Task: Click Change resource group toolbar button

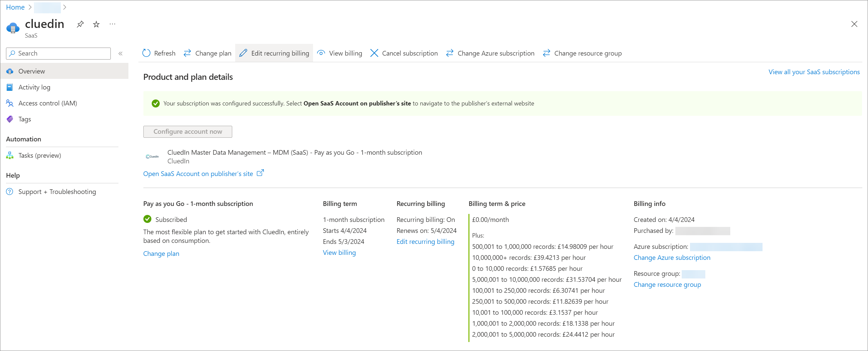Action: point(583,53)
